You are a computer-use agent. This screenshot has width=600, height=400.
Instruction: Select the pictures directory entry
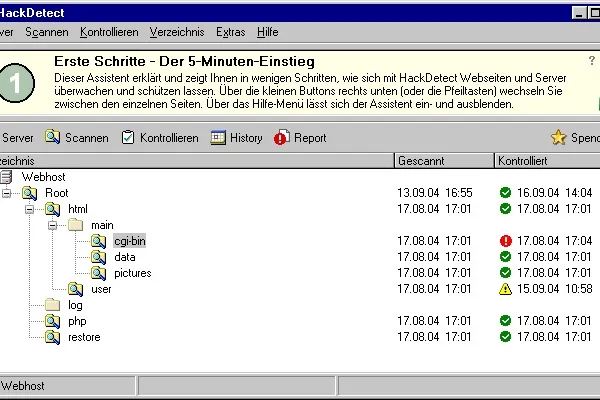click(133, 273)
